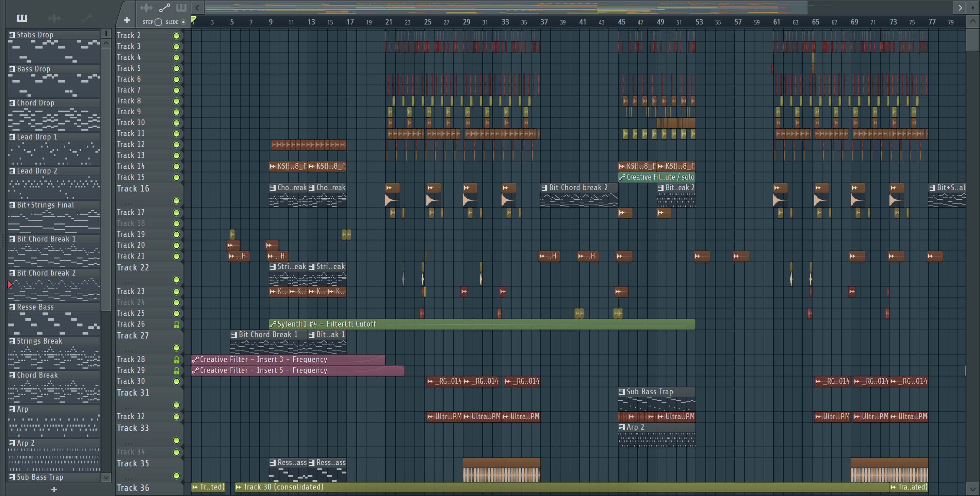This screenshot has height=496, width=980.
Task: Mute Track 30 using its green LED
Action: (x=177, y=381)
